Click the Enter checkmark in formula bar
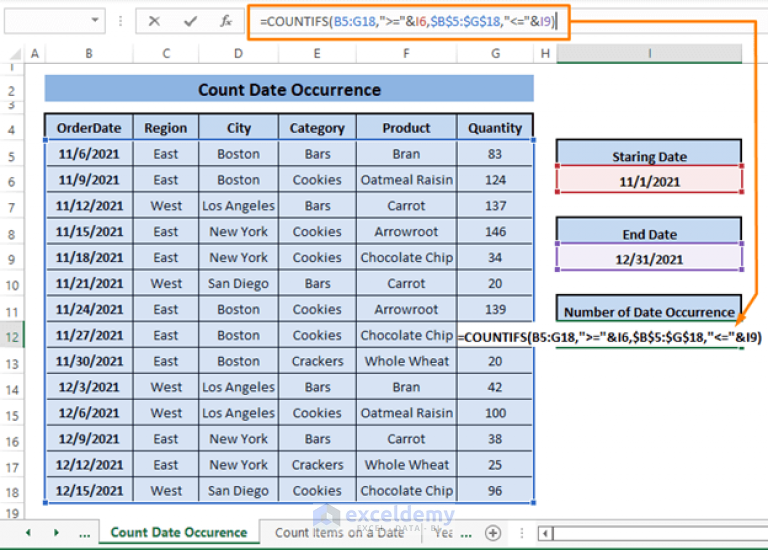The image size is (768, 550). tap(190, 21)
